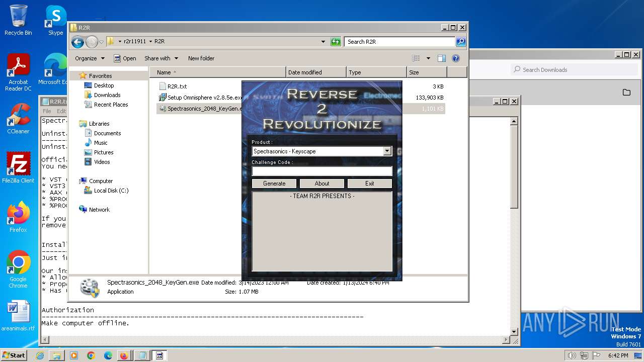Screen dimensions: 644x362
Task: Open the Organize menu
Action: pos(90,58)
